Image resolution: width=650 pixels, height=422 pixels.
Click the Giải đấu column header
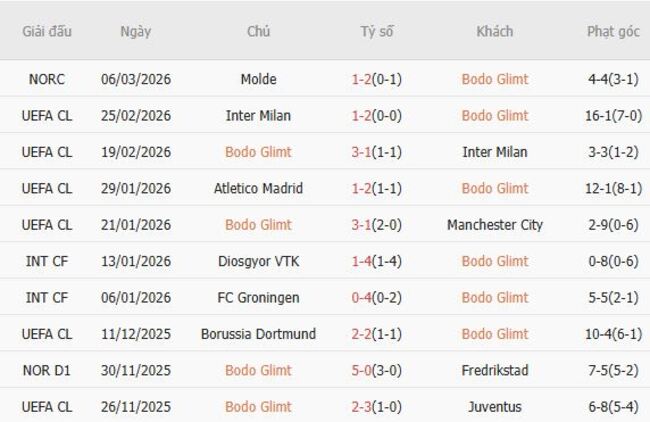coord(47,31)
